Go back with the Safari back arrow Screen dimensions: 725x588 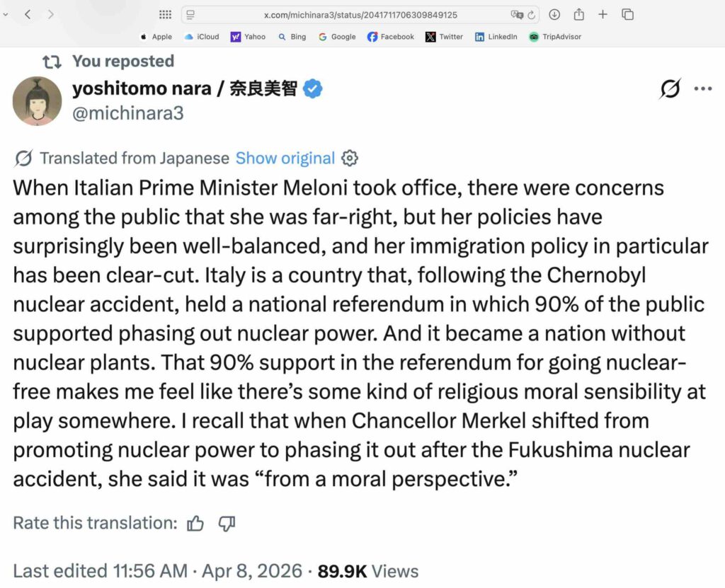click(x=27, y=14)
